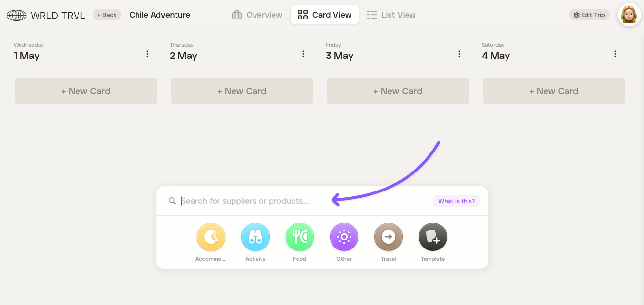The width and height of the screenshot is (644, 305).
Task: Open options menu for 1 May
Action: pyautogui.click(x=147, y=54)
